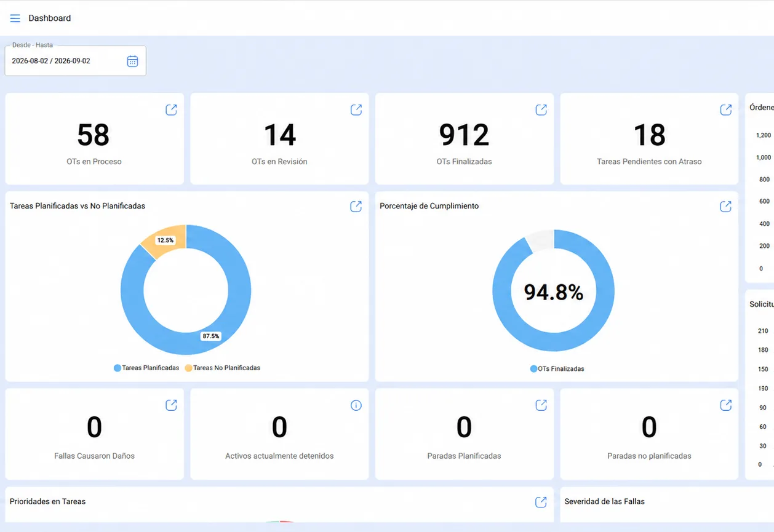
Task: Click the 912 OTs Finalizadas value
Action: [465, 135]
